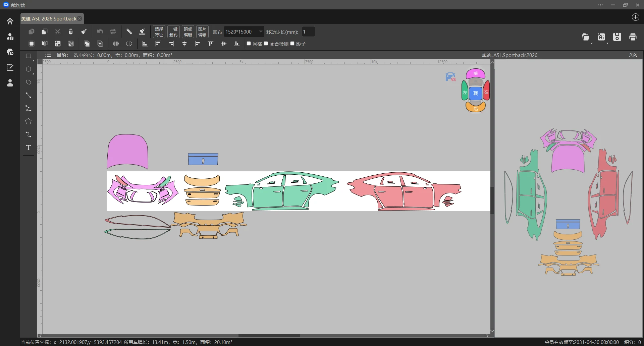Click 关闭 to close preview panel

(x=633, y=55)
